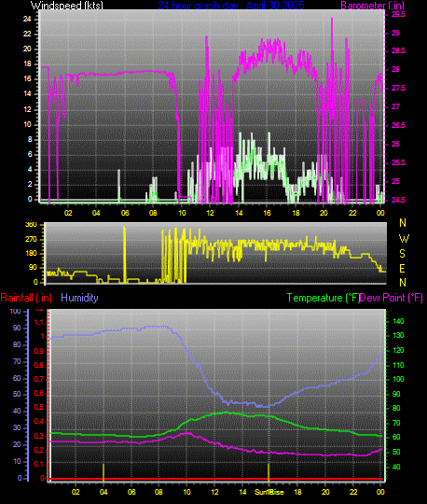The width and height of the screenshot is (427, 504).
Task: Click the Windspeed (kts) axis title
Action: point(67,6)
